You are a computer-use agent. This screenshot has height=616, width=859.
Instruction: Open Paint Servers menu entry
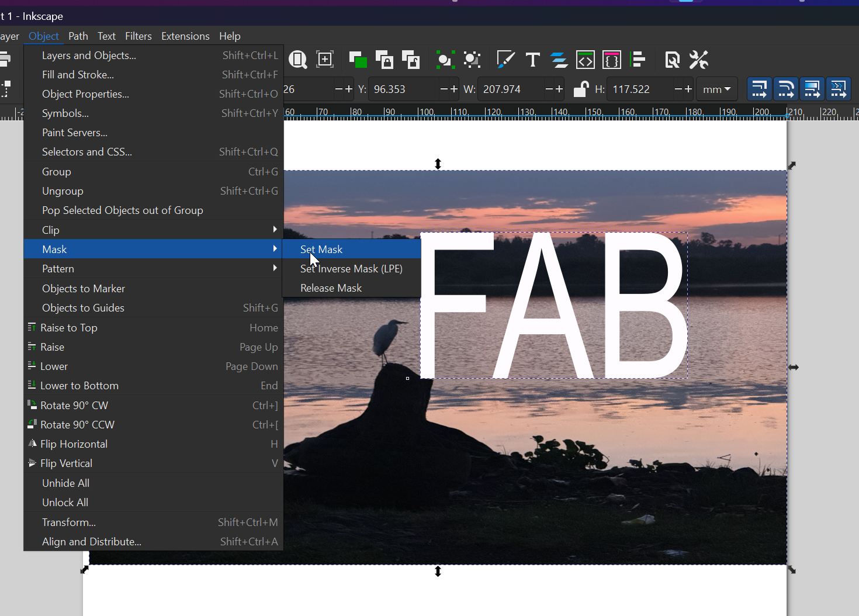154,133
